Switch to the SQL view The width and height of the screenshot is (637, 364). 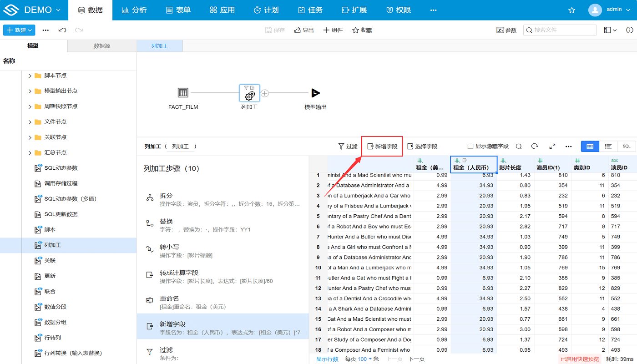pos(627,147)
